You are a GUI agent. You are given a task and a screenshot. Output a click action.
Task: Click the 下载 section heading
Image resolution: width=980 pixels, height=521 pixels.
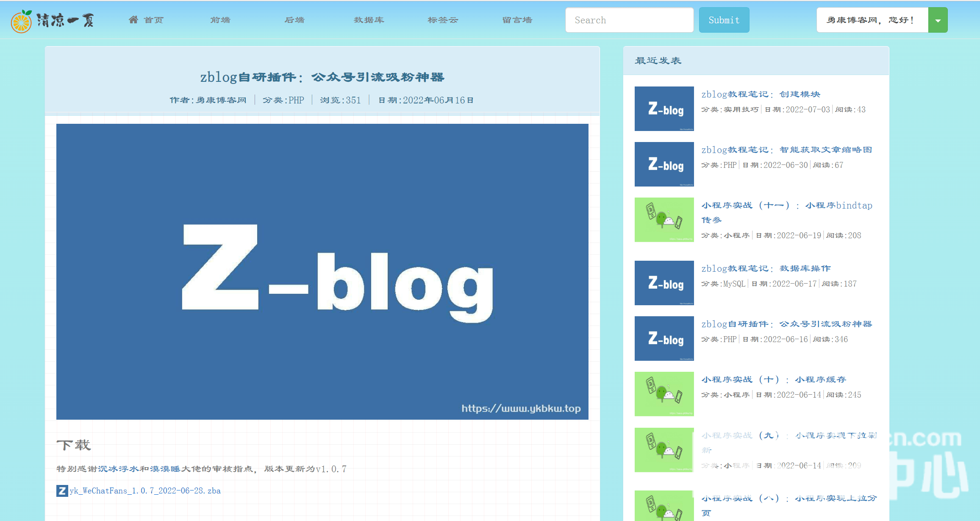[x=74, y=445]
